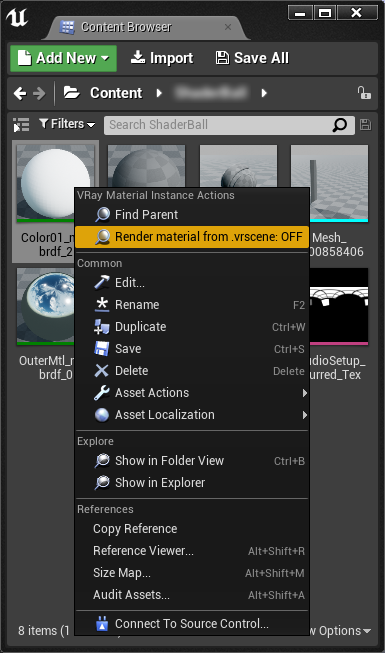Viewport: 385px width, 653px height.
Task: Click the Asset Actions wrench icon
Action: pos(102,393)
